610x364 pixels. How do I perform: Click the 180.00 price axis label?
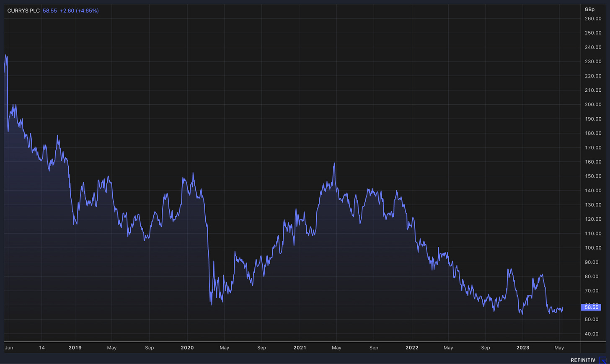593,133
